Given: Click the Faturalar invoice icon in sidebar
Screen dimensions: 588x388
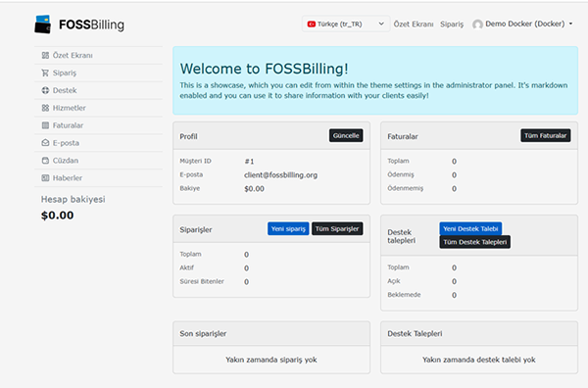Looking at the screenshot, I should tap(45, 125).
